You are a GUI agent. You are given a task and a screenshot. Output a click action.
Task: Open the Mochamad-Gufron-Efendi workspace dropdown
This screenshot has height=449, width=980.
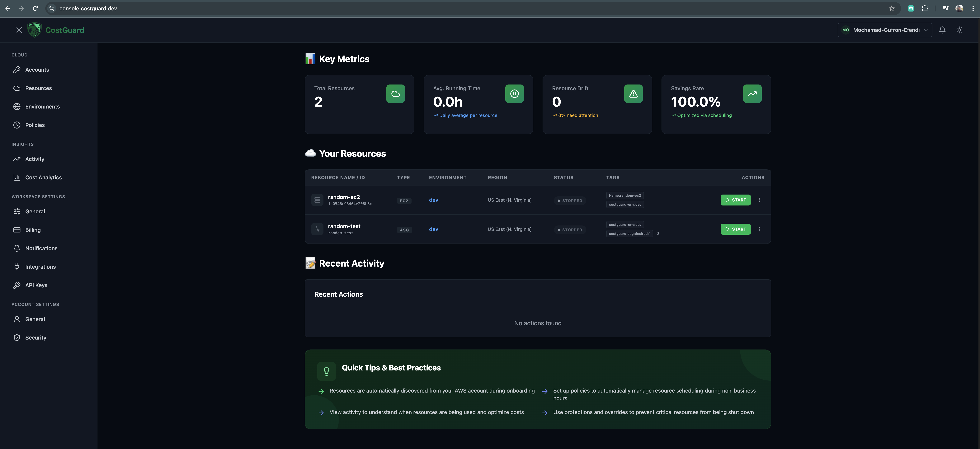(x=884, y=30)
